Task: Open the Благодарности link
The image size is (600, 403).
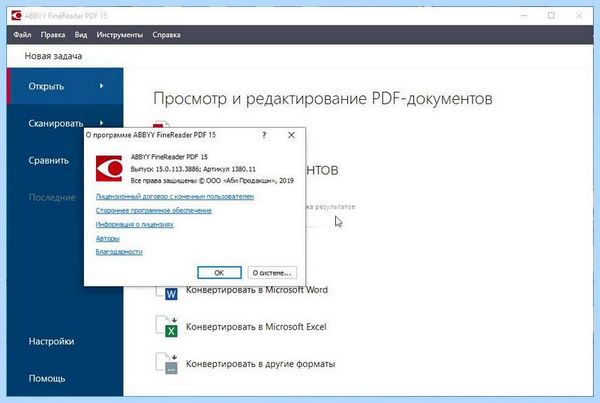Action: [119, 252]
